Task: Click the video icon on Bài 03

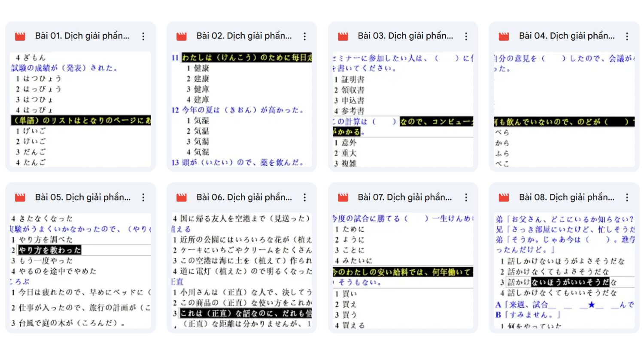Action: 342,36
